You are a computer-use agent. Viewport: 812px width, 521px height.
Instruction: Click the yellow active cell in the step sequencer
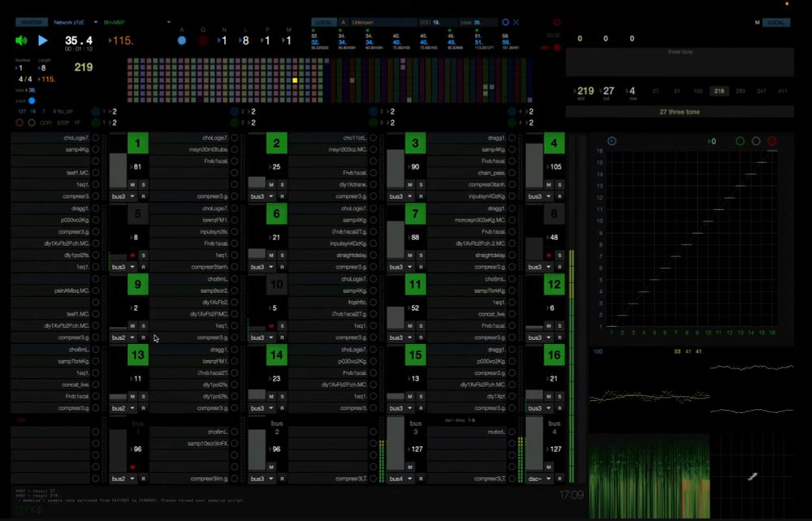click(x=295, y=79)
